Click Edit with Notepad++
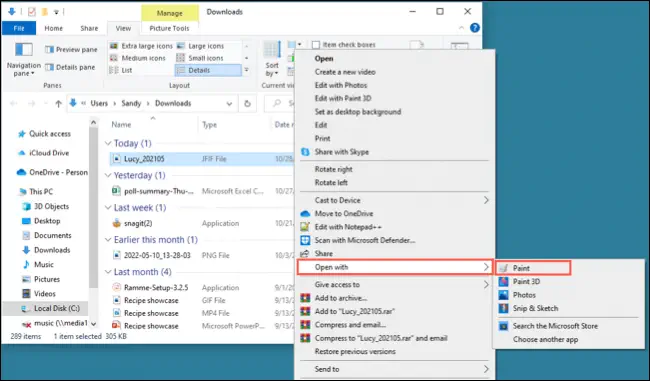This screenshot has width=650, height=381. 348,227
